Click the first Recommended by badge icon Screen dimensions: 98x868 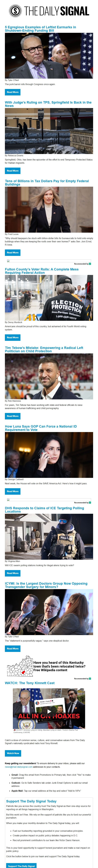pyautogui.click(x=90, y=264)
